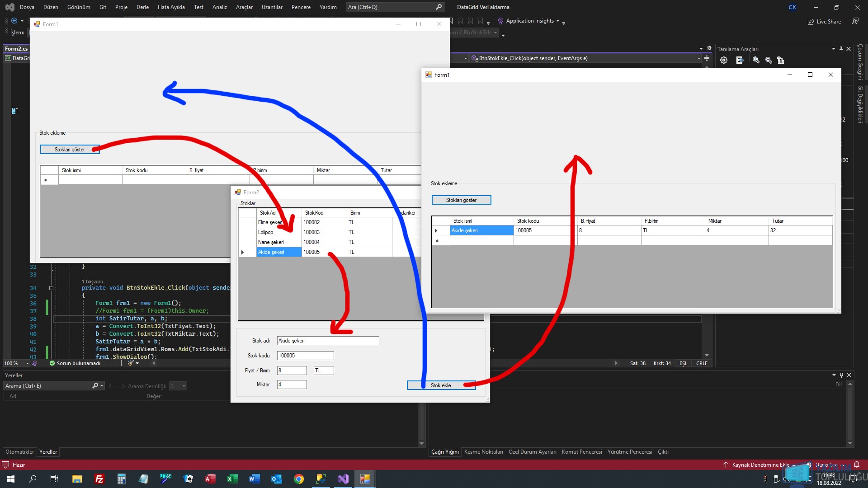Image resolution: width=868 pixels, height=488 pixels.
Task: Open the Arama Derinliği depth dropdown
Action: click(184, 386)
